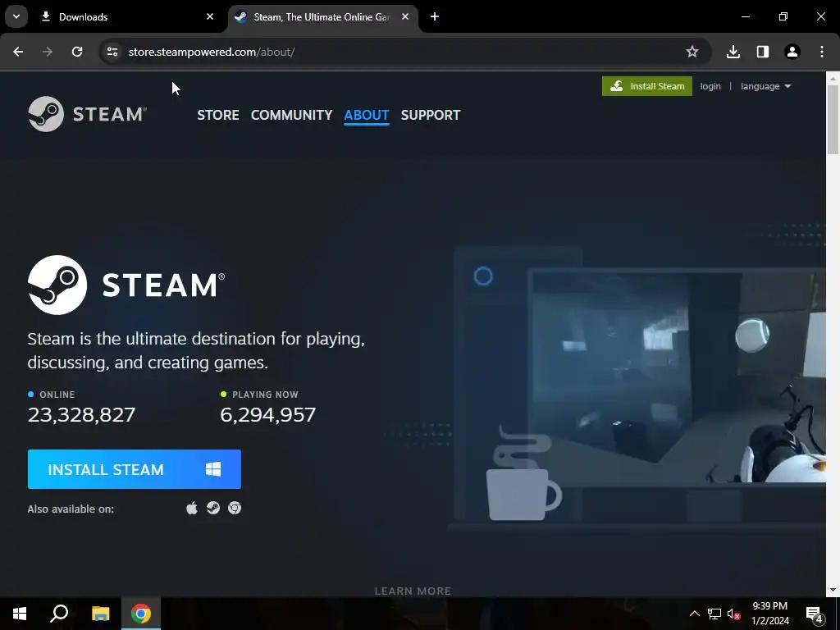The image size is (840, 630).
Task: Open the SUPPORT menu
Action: (x=430, y=115)
